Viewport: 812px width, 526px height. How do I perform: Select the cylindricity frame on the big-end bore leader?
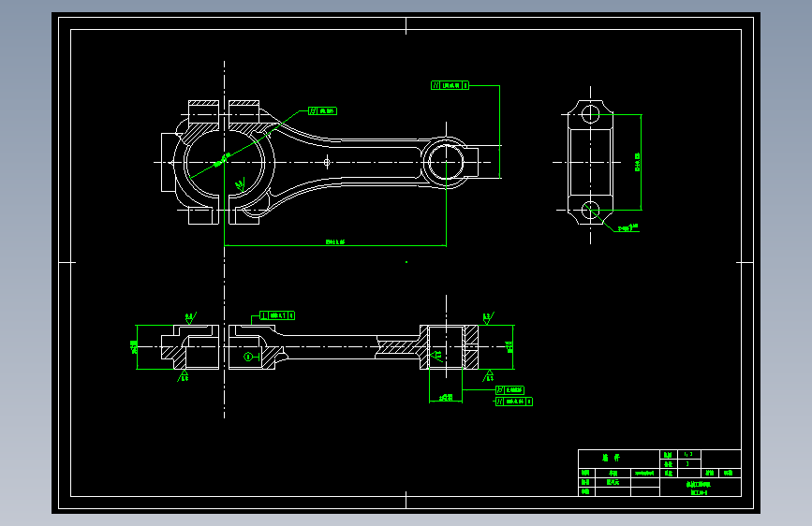point(322,110)
